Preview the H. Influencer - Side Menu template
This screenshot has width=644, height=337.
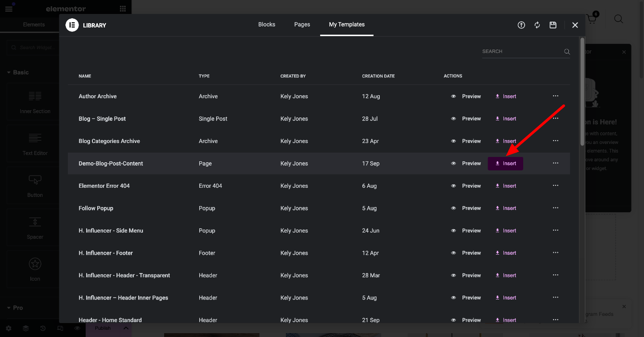coord(466,231)
